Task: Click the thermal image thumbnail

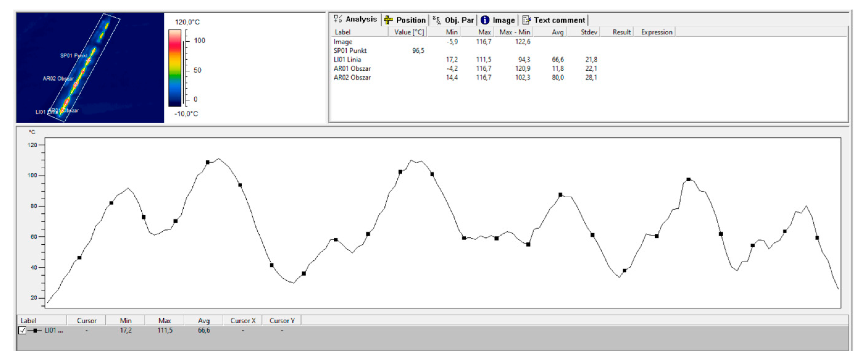Action: (x=90, y=67)
